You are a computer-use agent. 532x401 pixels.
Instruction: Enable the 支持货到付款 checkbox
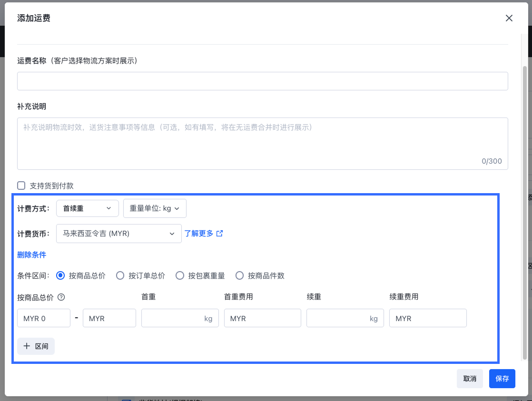pyautogui.click(x=21, y=186)
